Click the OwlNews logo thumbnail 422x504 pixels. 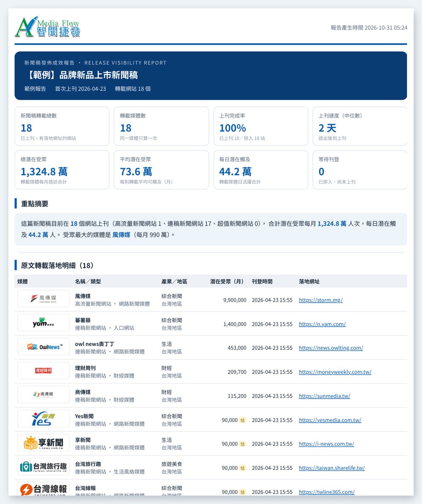[x=43, y=347]
